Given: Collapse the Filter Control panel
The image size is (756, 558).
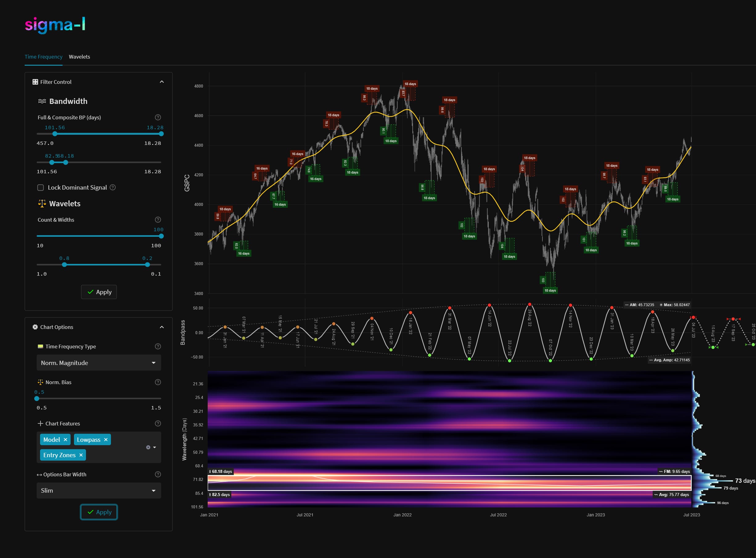Looking at the screenshot, I should tap(162, 82).
